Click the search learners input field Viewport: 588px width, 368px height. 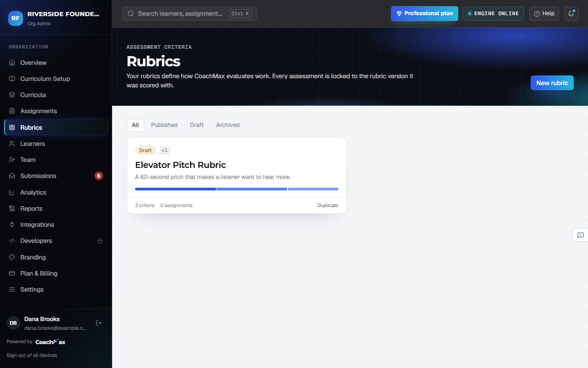pyautogui.click(x=189, y=13)
